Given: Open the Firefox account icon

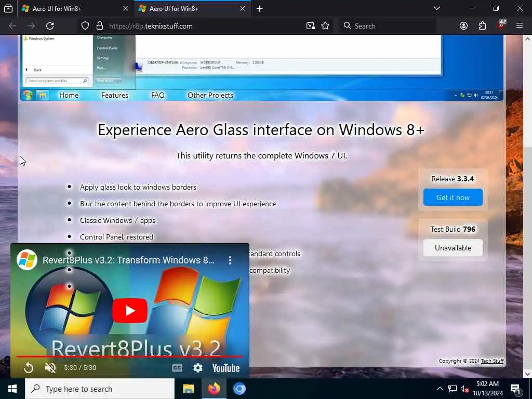Looking at the screenshot, I should click(x=463, y=26).
